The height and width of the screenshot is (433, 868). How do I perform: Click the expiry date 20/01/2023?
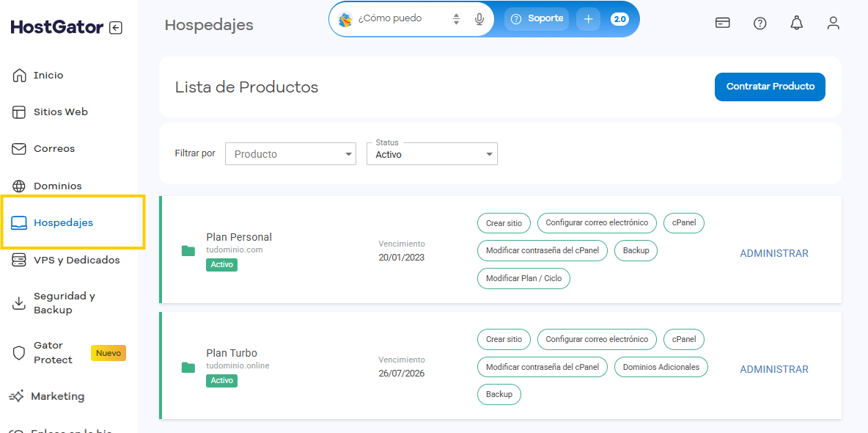(x=401, y=258)
